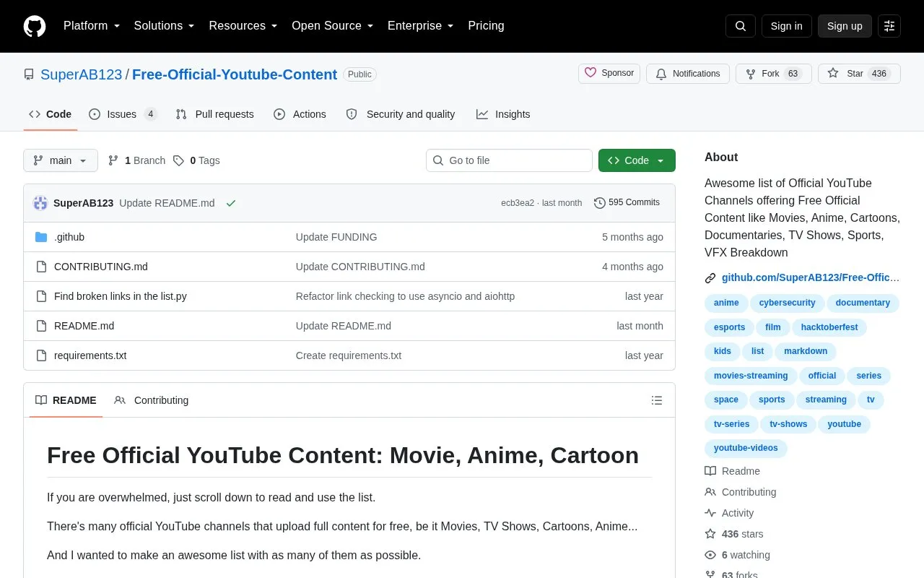Expand the Solutions menu
924x578 pixels.
165,26
